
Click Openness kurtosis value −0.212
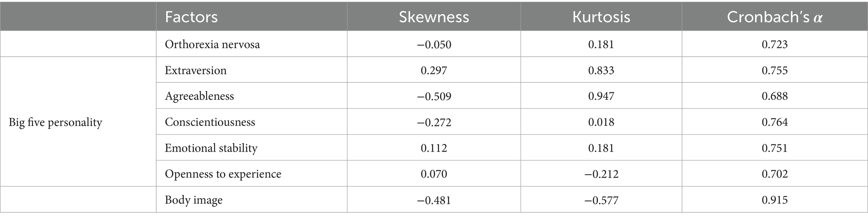click(601, 174)
